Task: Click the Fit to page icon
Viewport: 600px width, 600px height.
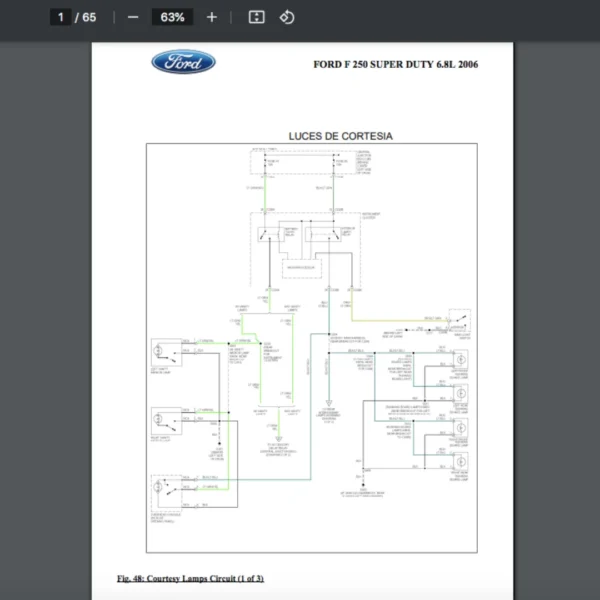Action: pos(256,17)
